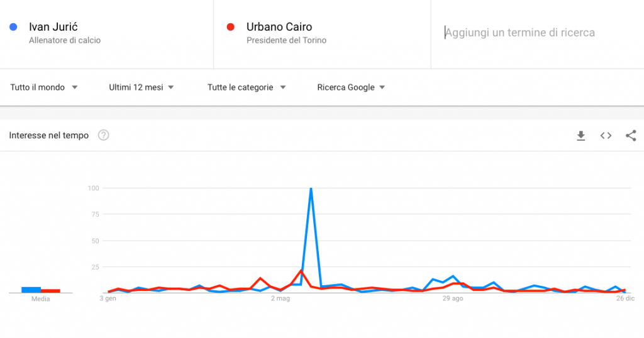Click the 2 mag date label on axis
Viewport: 644px width, 338px height.
click(280, 298)
